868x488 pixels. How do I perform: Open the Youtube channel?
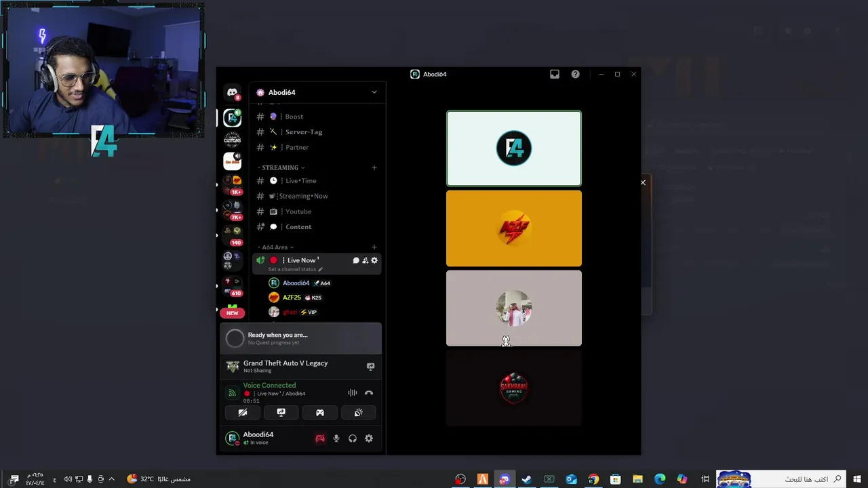[316, 211]
